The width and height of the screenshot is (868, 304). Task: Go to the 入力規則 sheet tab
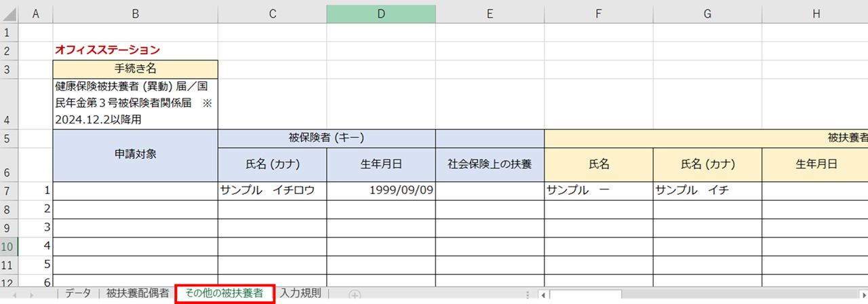301,294
